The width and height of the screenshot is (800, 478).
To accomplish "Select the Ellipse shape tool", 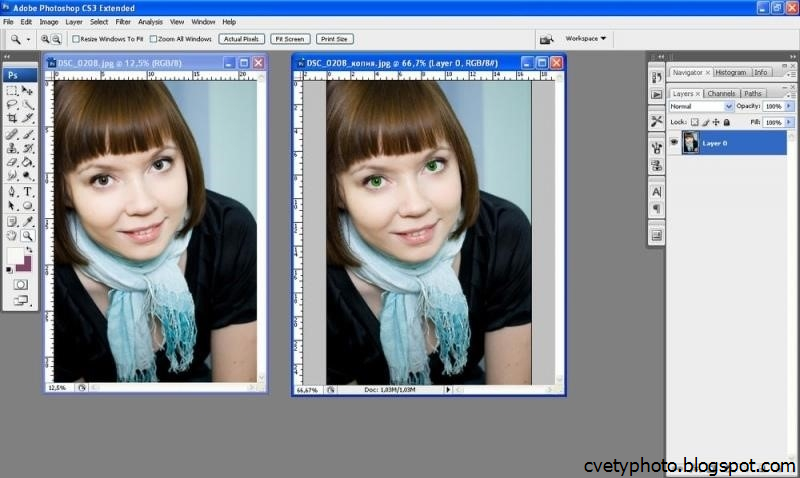I will pyautogui.click(x=28, y=206).
